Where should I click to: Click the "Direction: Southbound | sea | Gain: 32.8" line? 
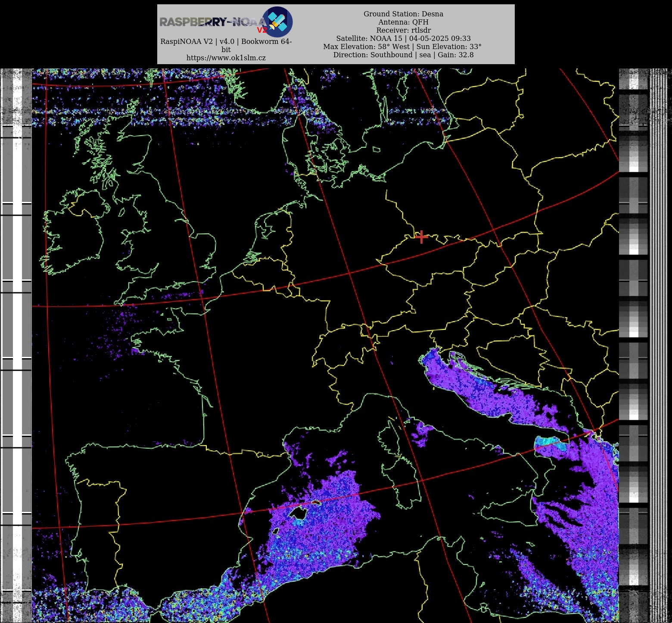pos(403,55)
